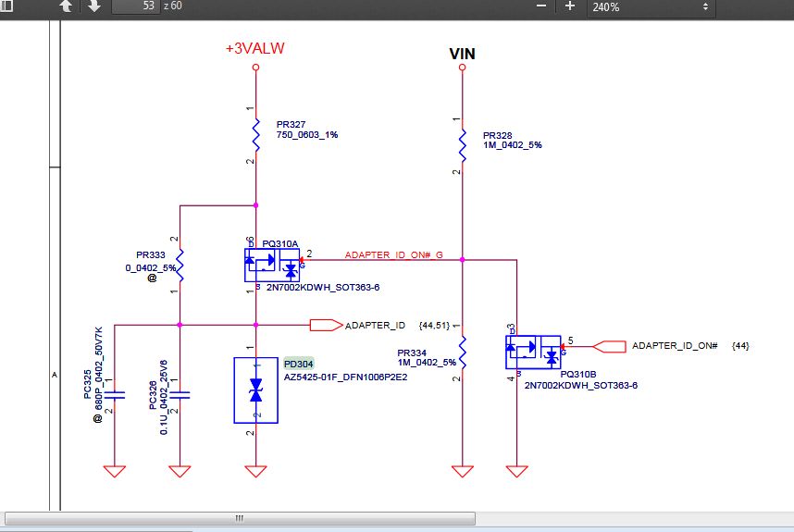794x532 pixels.
Task: Click the PR334 resistor designator
Action: (412, 353)
